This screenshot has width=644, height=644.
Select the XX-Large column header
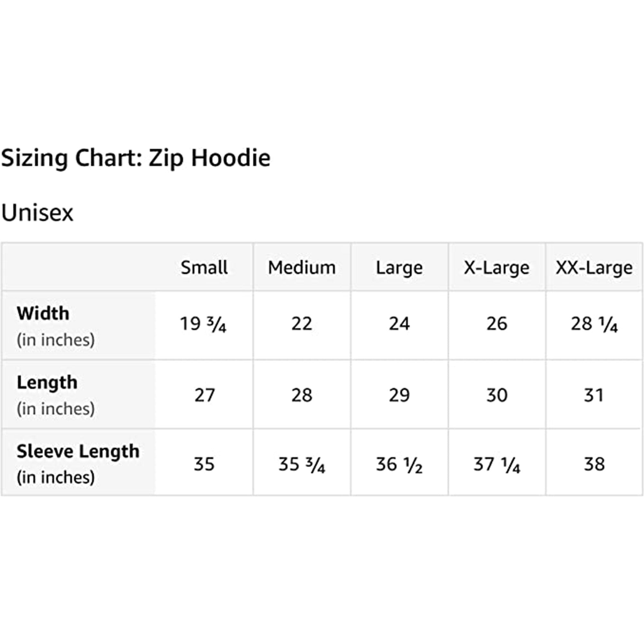click(594, 268)
